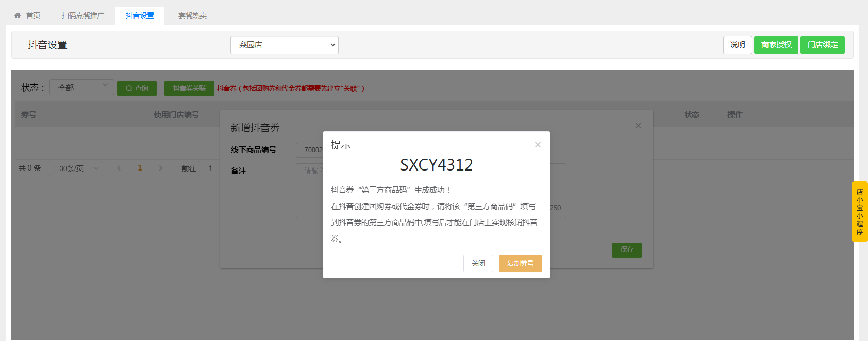Go to the next page arrow
Screen dimensions: 868x341
[x=160, y=168]
